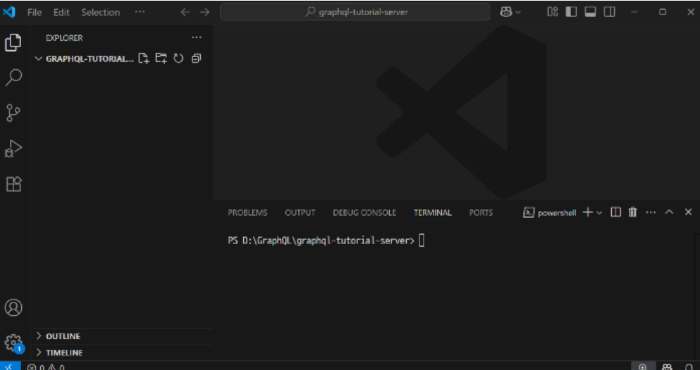This screenshot has width=700, height=370.
Task: Open the launch profile dropdown beside plus
Action: pyautogui.click(x=600, y=213)
